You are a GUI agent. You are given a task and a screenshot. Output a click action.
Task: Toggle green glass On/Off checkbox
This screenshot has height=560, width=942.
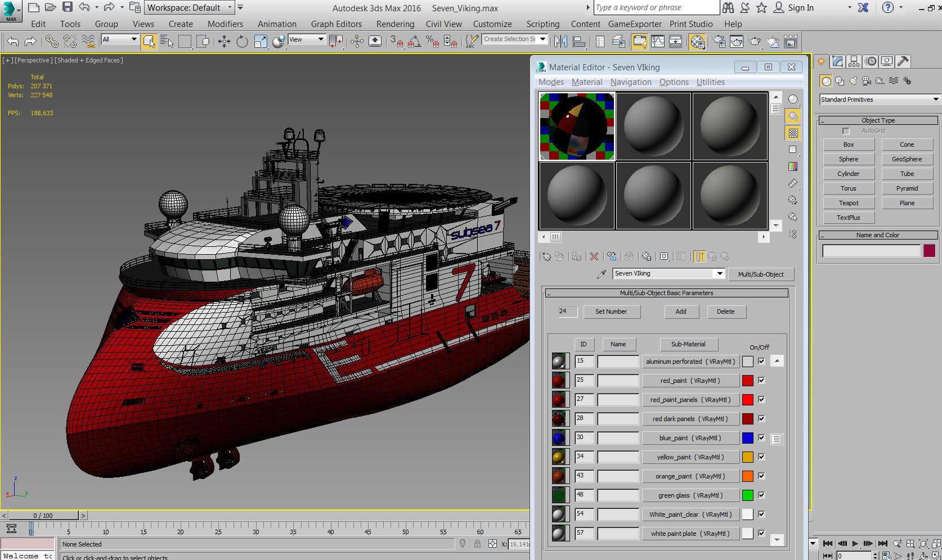point(761,495)
